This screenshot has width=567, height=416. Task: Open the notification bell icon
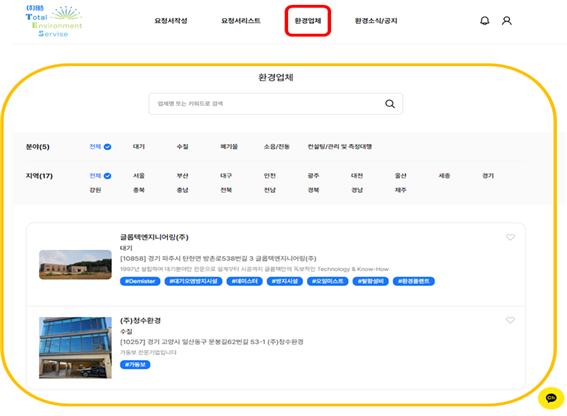coord(485,21)
